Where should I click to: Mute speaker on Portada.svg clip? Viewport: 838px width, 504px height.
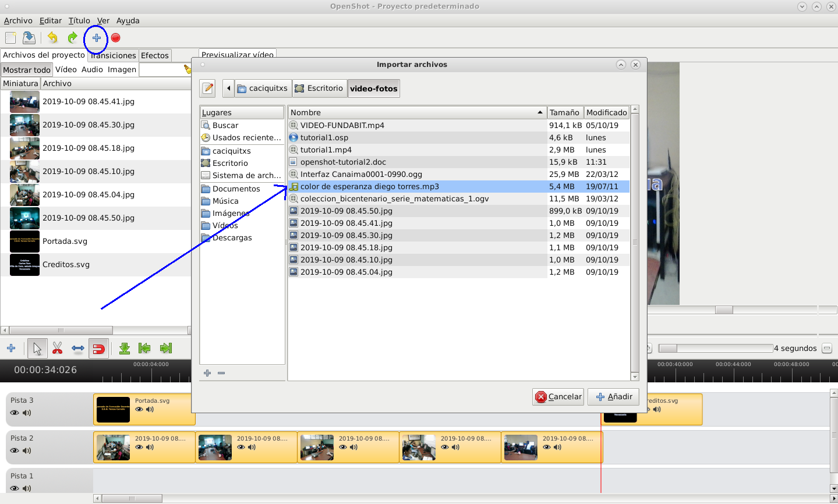pos(150,409)
